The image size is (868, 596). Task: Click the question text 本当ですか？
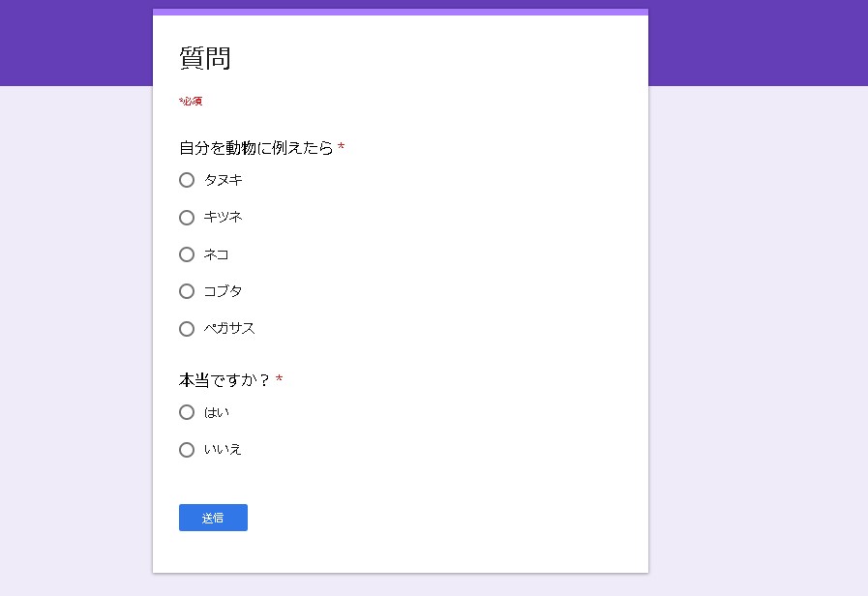(224, 380)
